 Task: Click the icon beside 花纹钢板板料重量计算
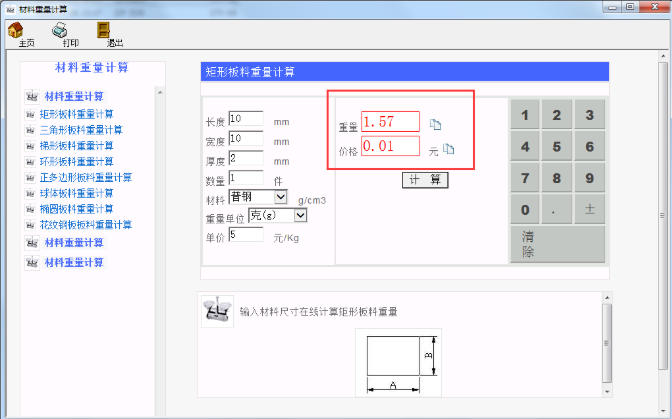(30, 225)
